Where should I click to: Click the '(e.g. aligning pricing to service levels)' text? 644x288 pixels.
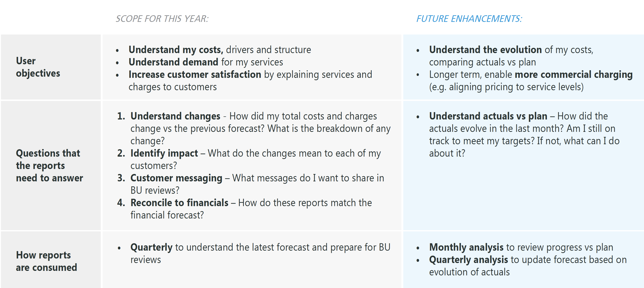coord(506,87)
